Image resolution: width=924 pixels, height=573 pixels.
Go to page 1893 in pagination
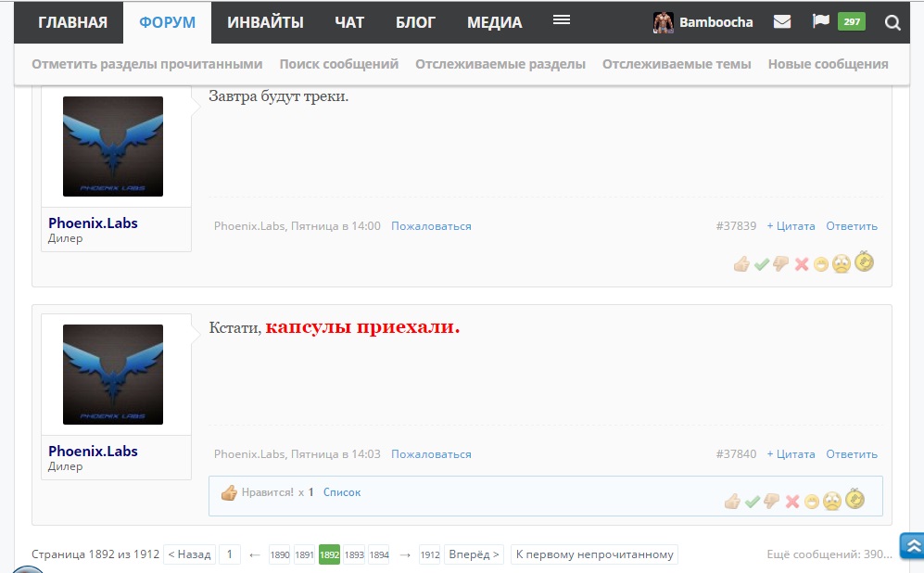[354, 555]
